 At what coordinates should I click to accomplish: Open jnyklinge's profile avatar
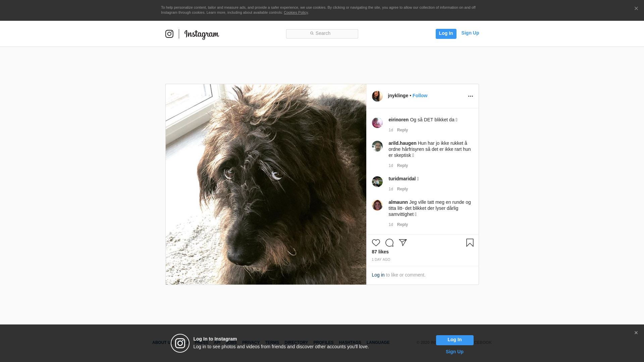click(377, 96)
